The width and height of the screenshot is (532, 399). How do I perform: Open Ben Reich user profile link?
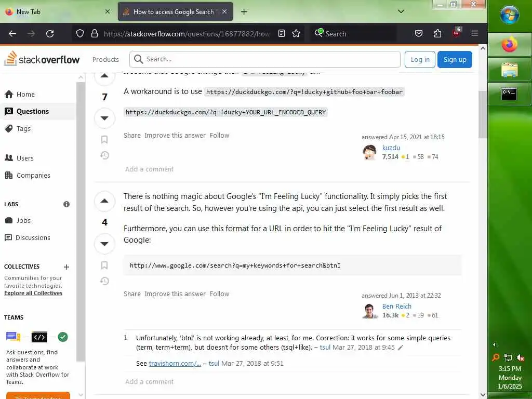tap(396, 306)
